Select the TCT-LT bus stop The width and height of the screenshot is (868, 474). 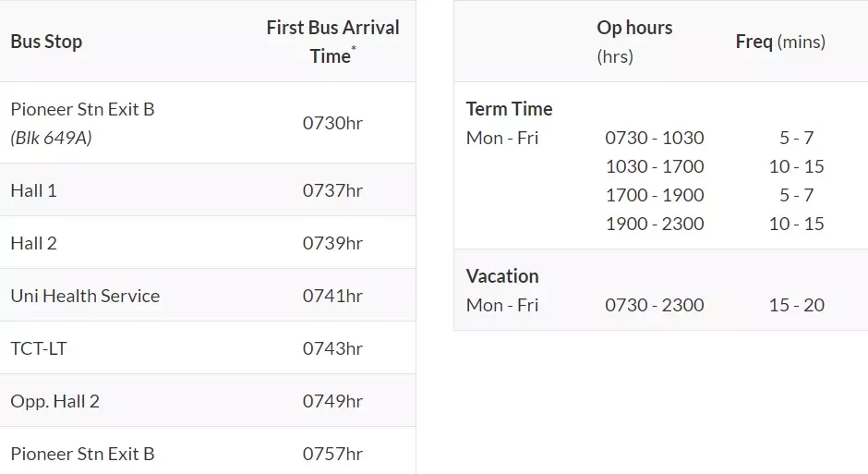39,348
